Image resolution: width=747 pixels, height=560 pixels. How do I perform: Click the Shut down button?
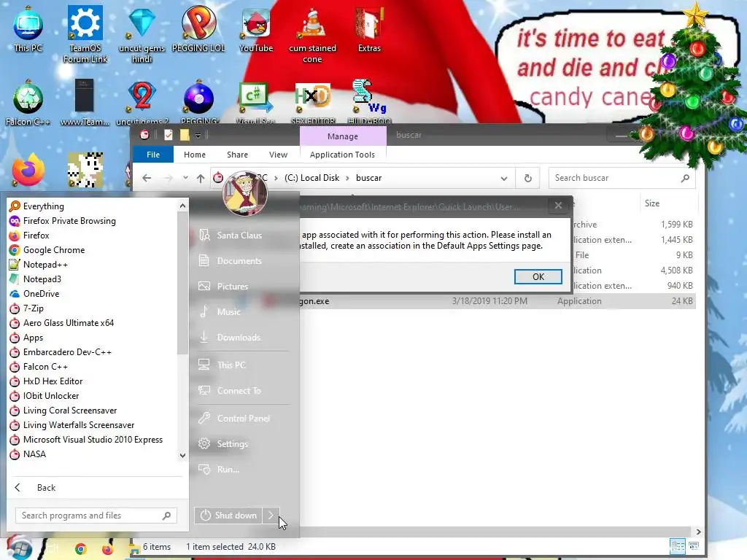pos(228,516)
